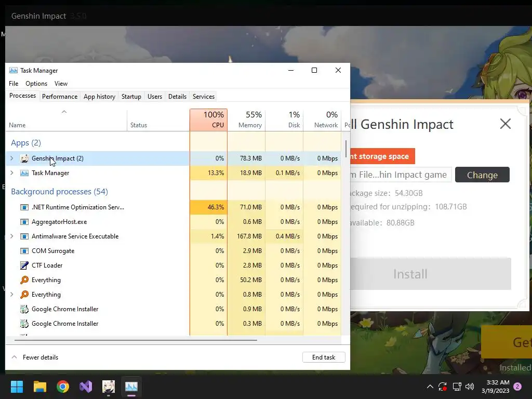Select the COM Surrogate process name
Image resolution: width=532 pixels, height=399 pixels.
pos(53,251)
